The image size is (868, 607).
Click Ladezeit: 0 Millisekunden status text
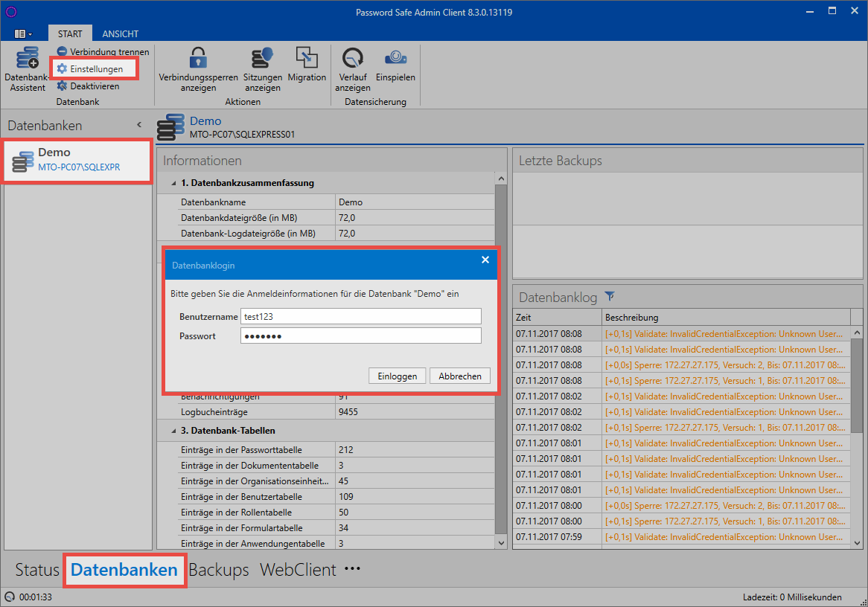(792, 597)
